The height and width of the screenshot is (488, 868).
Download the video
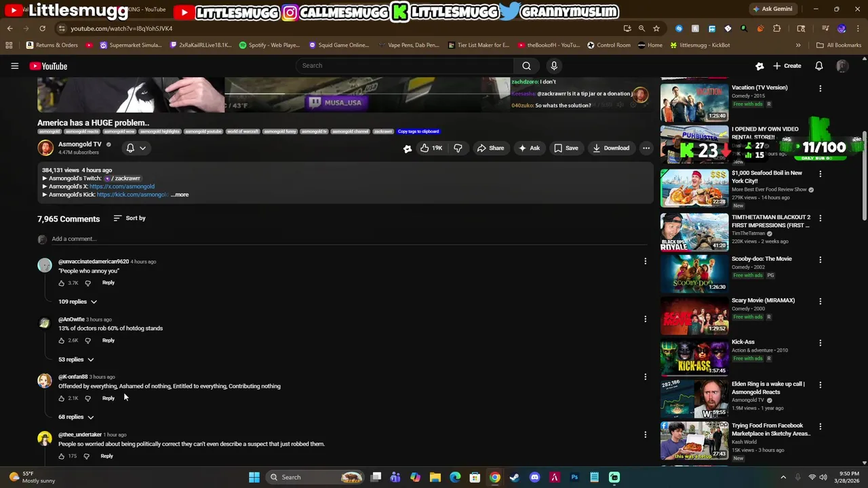pos(611,148)
